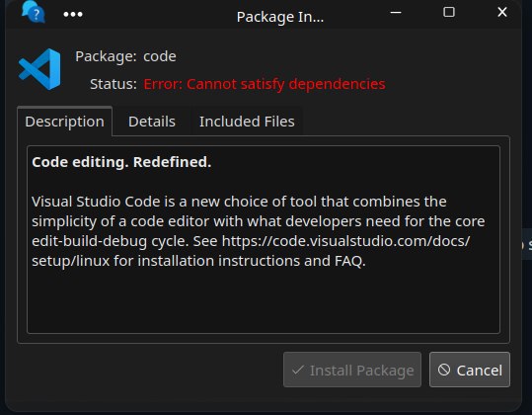Close the Package Installer dialog
This screenshot has width=532, height=415.
click(x=502, y=12)
